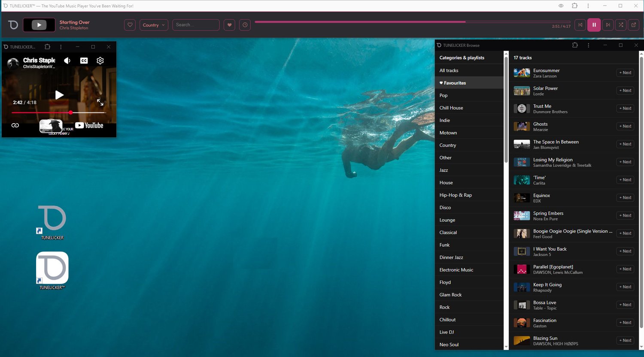Select All tracks in the categories list
644x357 pixels.
pyautogui.click(x=469, y=70)
